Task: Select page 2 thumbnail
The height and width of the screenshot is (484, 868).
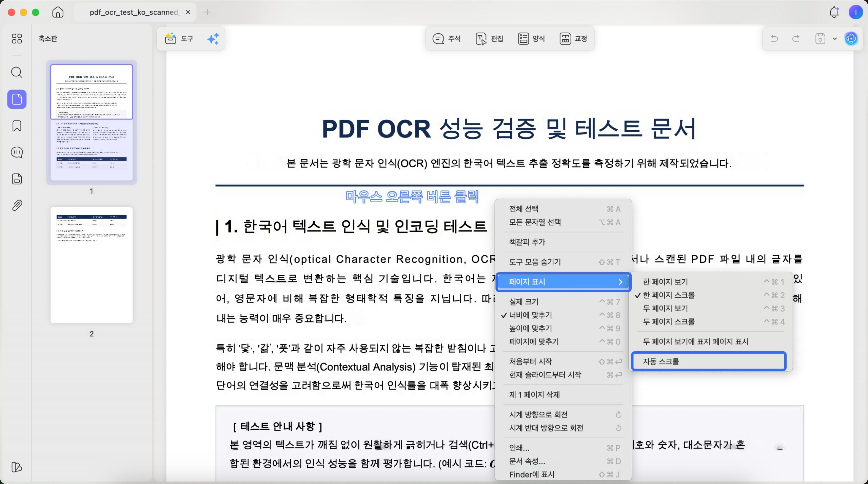Action: click(x=92, y=265)
